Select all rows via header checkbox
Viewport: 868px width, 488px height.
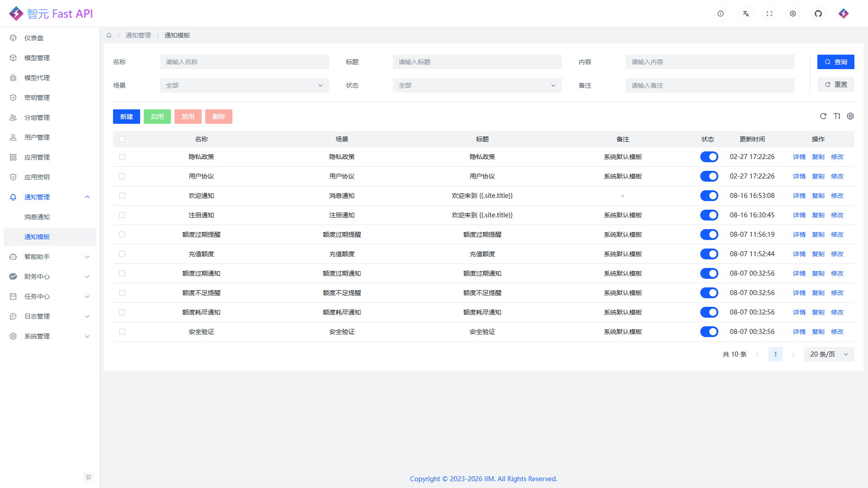click(122, 139)
